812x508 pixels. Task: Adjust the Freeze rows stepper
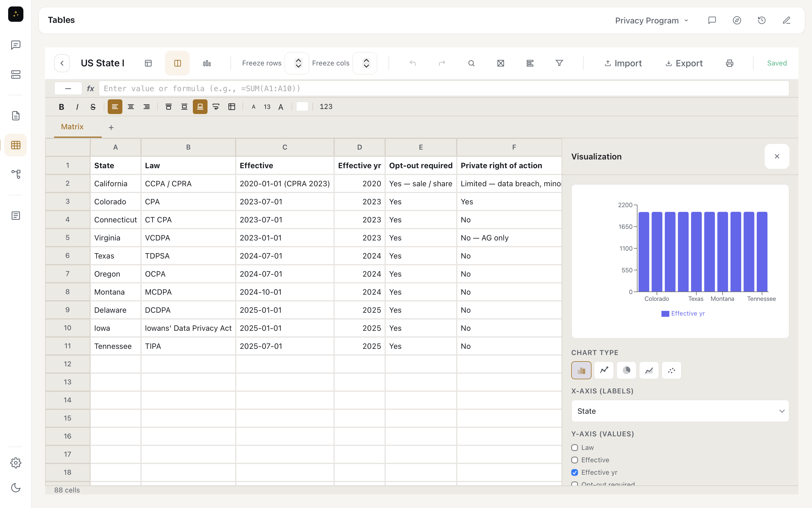pos(298,63)
